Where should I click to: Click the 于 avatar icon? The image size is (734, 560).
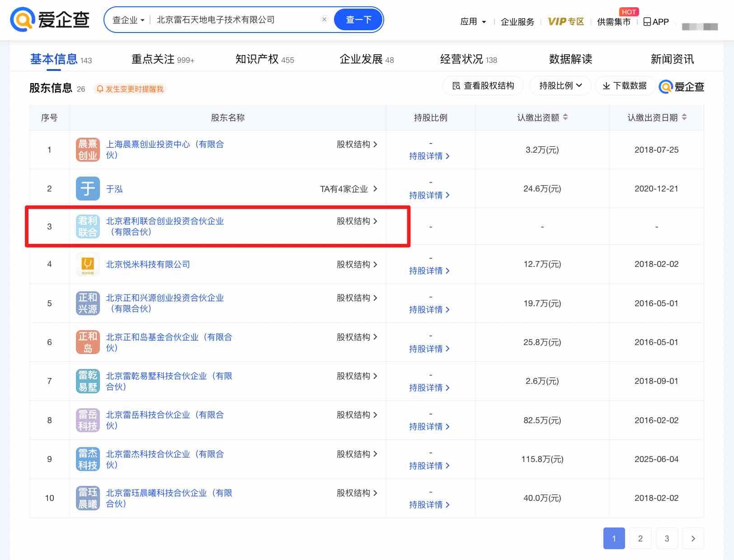click(x=88, y=189)
